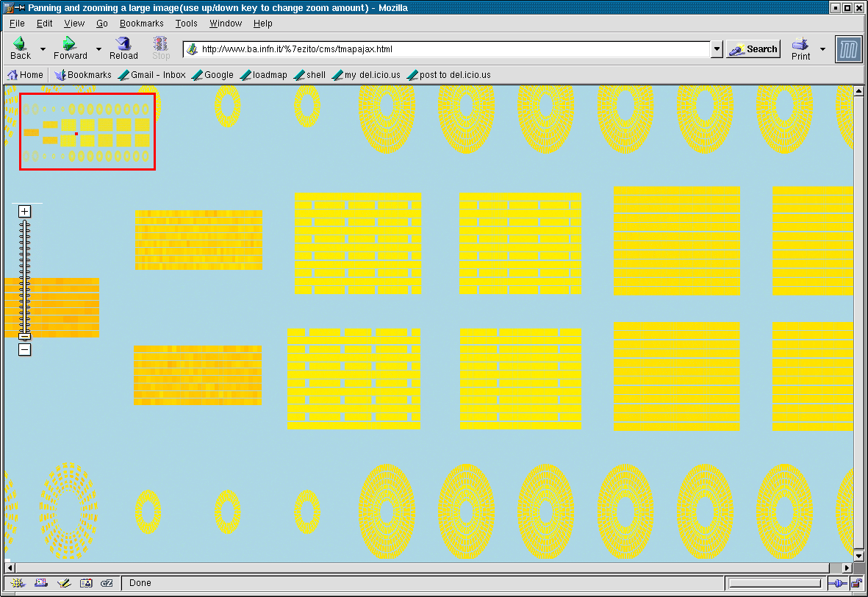This screenshot has height=597, width=868.
Task: Open the Bookmarks menu in menu bar
Action: pos(141,24)
